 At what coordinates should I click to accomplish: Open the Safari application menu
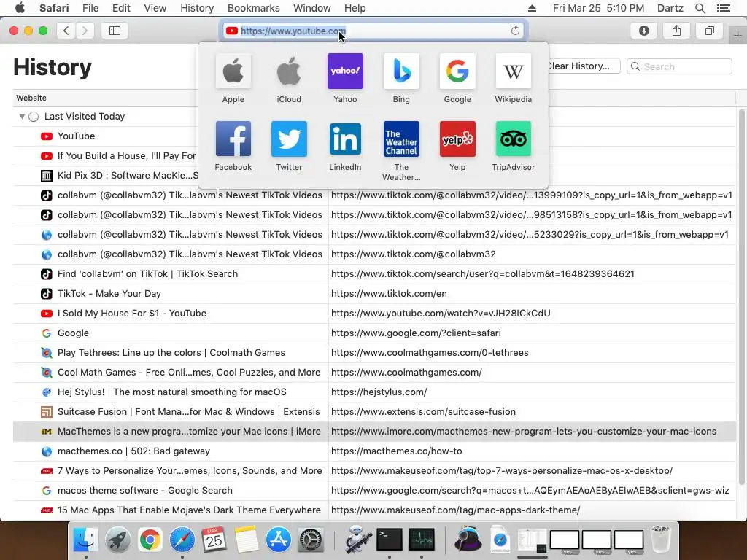click(54, 8)
